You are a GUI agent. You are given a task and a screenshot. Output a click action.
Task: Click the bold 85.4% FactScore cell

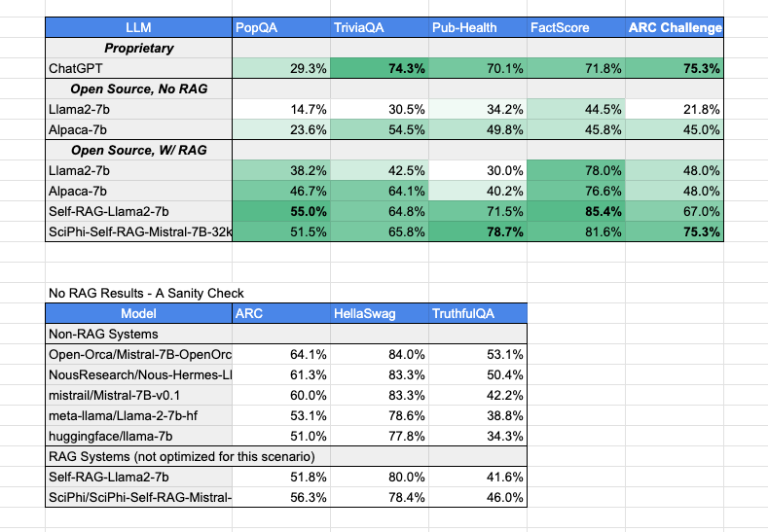click(577, 211)
